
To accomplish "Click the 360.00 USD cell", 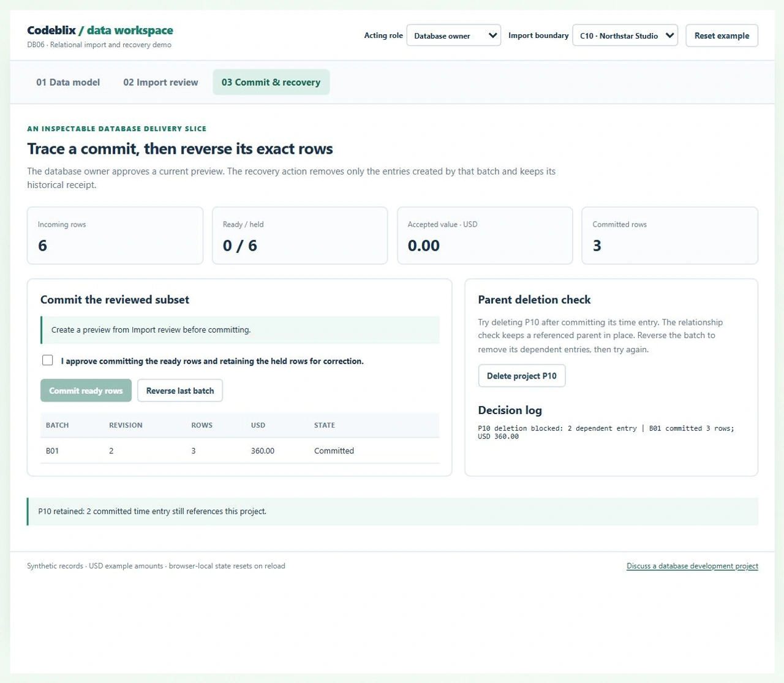I will (262, 451).
